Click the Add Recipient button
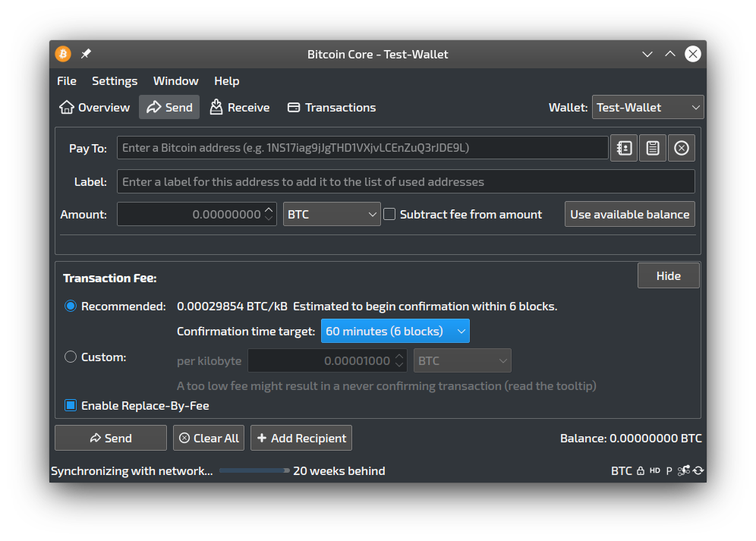Image resolution: width=756 pixels, height=541 pixels. (301, 438)
